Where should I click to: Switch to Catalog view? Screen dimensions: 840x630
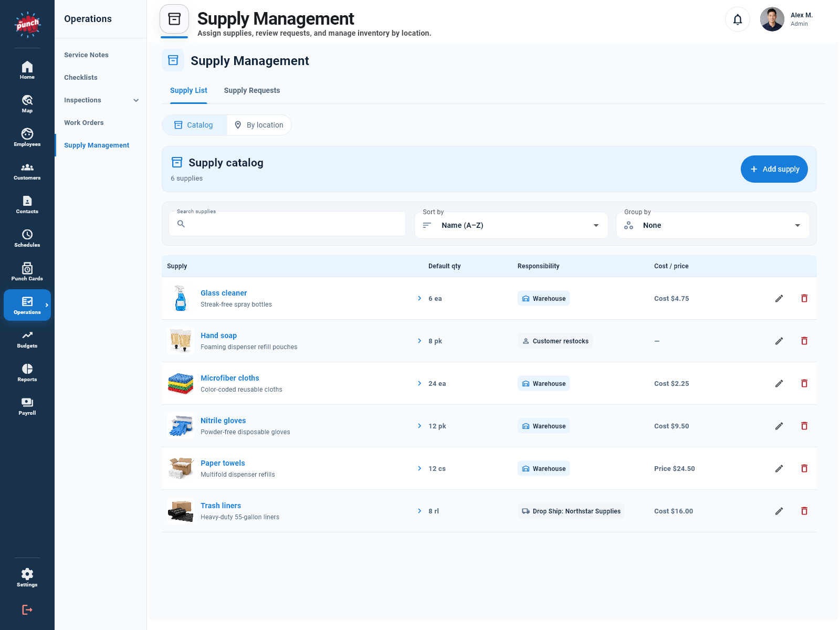(x=194, y=125)
